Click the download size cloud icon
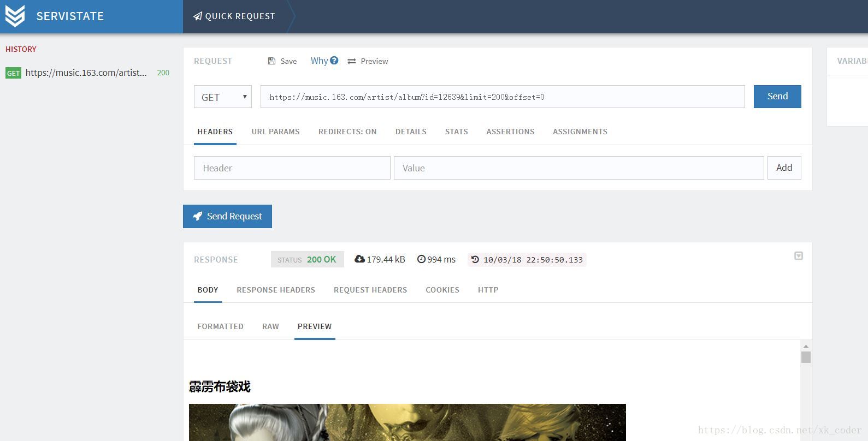Image resolution: width=868 pixels, height=441 pixels. pos(359,259)
